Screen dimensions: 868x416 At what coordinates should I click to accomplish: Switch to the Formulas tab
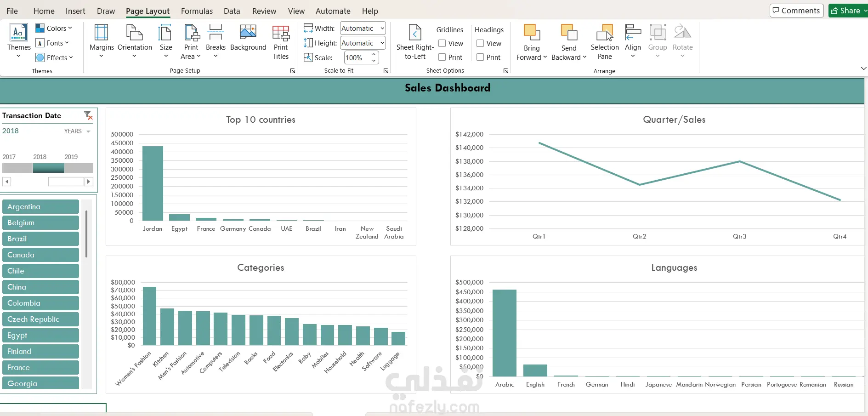point(197,11)
